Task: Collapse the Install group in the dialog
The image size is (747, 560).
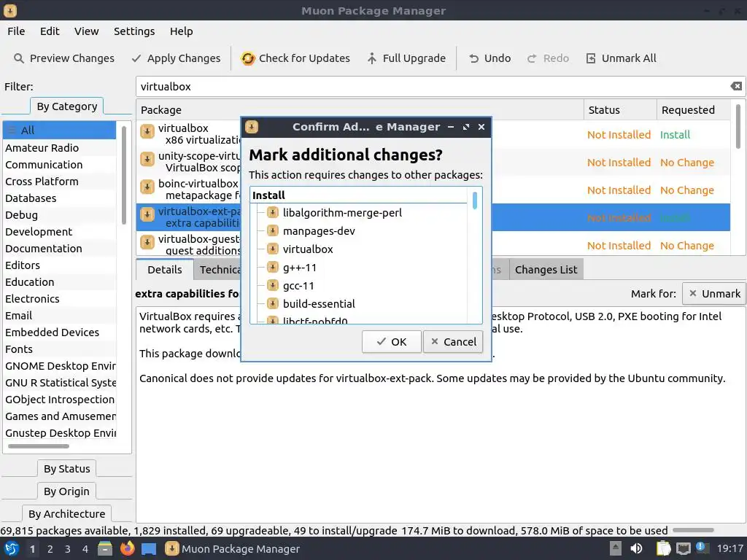Action: pyautogui.click(x=268, y=195)
